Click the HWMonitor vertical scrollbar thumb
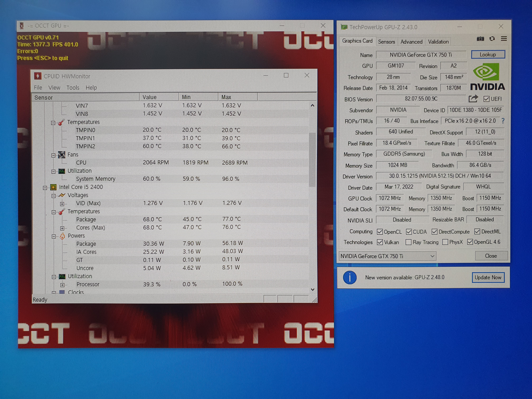 point(312,160)
